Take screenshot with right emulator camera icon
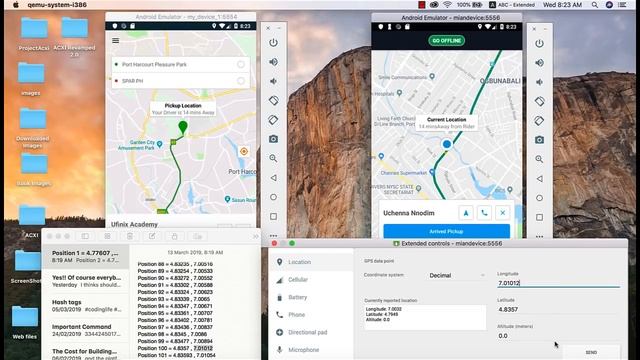Viewport: 640px width, 360px height. point(539,140)
